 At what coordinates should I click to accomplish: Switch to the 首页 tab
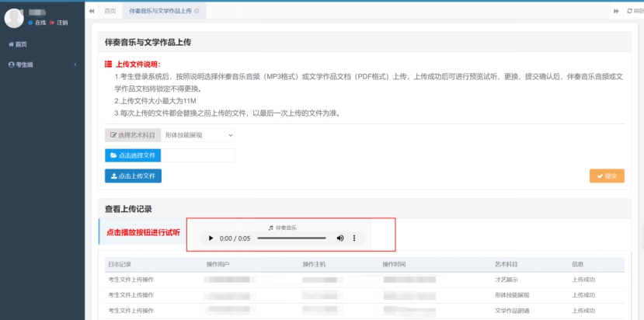pyautogui.click(x=110, y=11)
